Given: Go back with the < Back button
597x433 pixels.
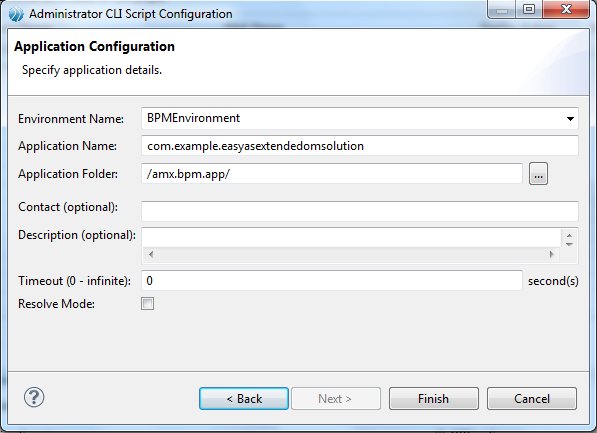Looking at the screenshot, I should [244, 399].
